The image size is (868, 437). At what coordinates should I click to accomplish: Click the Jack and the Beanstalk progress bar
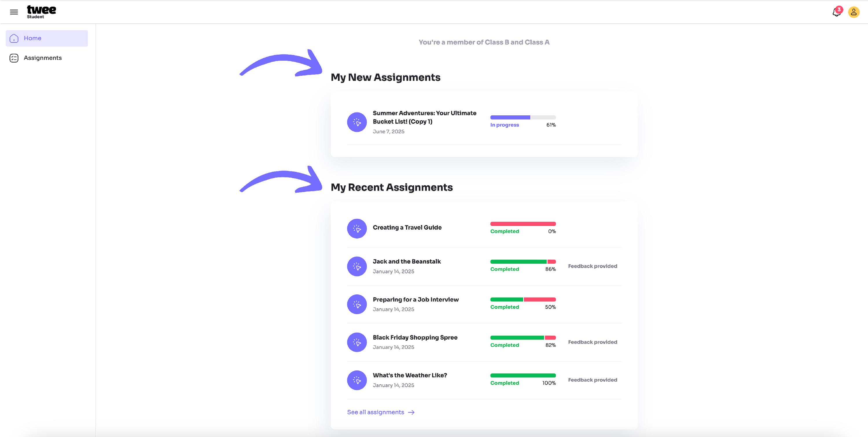(523, 262)
